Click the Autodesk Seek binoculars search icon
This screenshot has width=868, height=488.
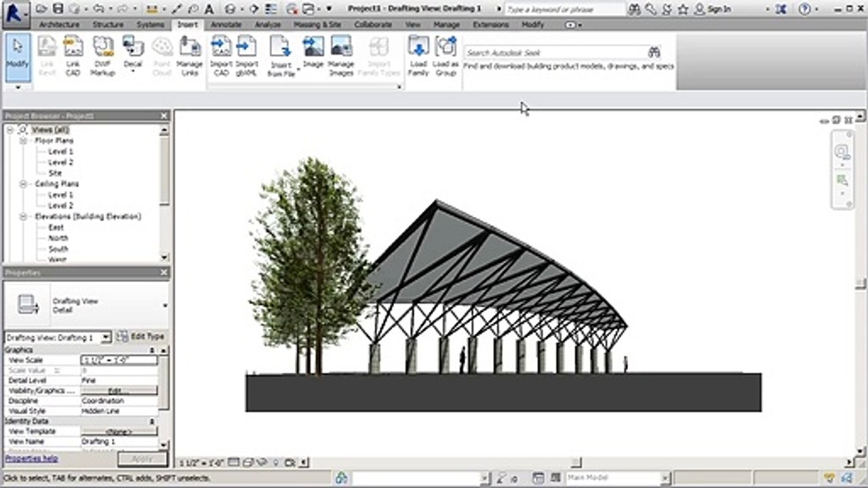click(x=654, y=52)
